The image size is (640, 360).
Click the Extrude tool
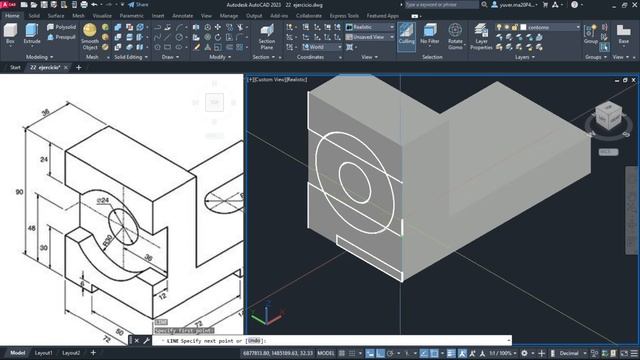pyautogui.click(x=31, y=33)
